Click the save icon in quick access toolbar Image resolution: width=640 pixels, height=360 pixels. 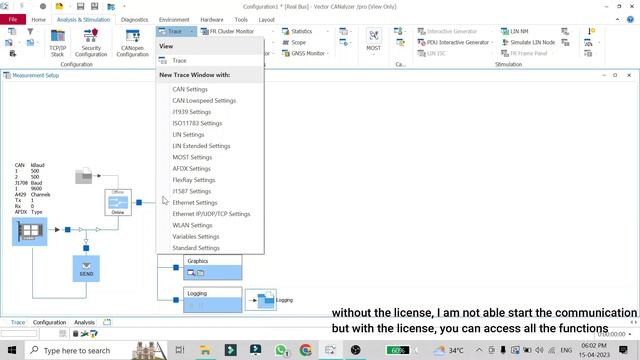pos(80,7)
